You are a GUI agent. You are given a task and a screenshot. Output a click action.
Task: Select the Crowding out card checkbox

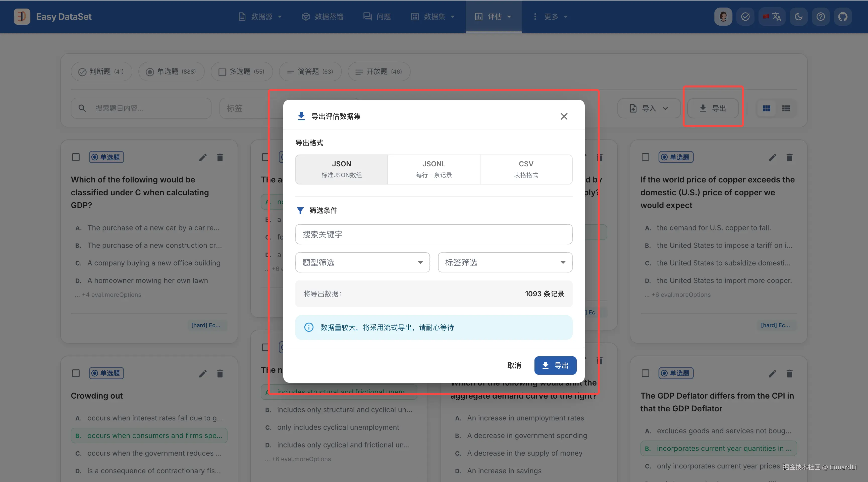pos(76,373)
